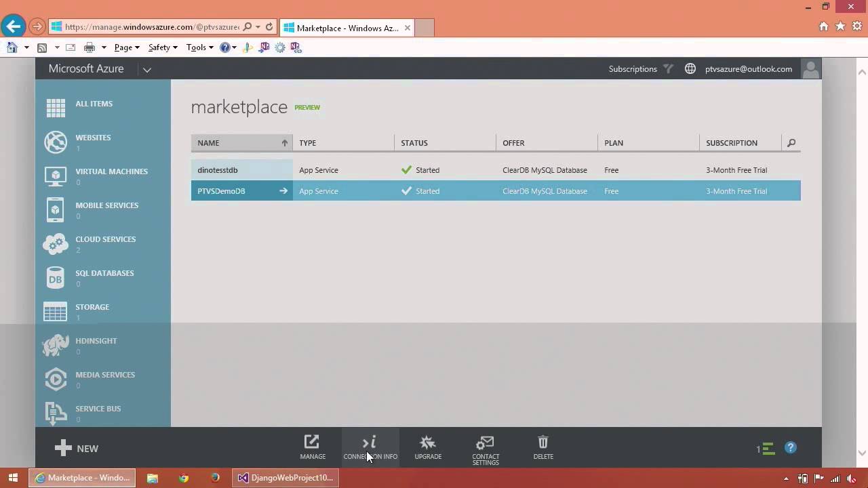
Task: Expand the Microsoft Azure chevron dropdown
Action: point(146,69)
